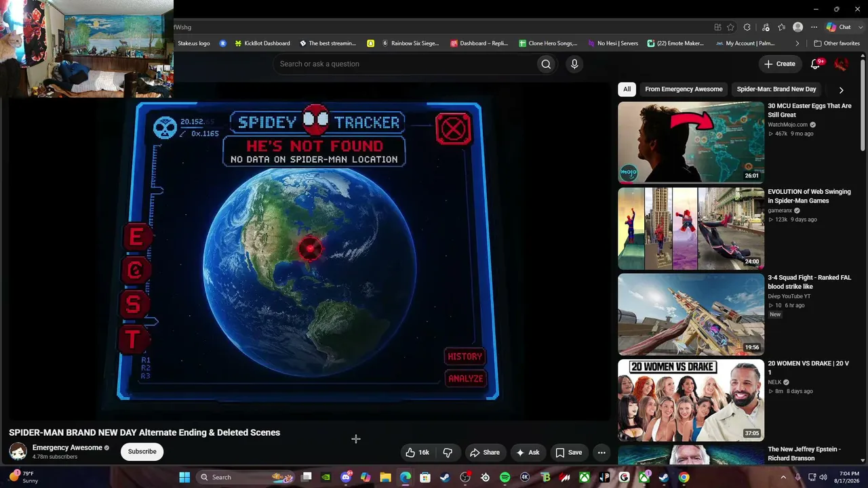This screenshot has width=868, height=488.
Task: Open the Stake.us logo bookmark
Action: (194, 43)
